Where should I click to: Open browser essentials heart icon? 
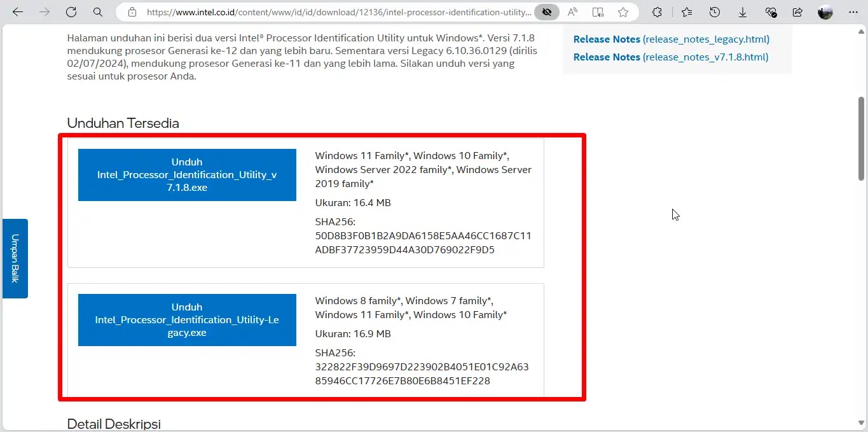pyautogui.click(x=771, y=12)
